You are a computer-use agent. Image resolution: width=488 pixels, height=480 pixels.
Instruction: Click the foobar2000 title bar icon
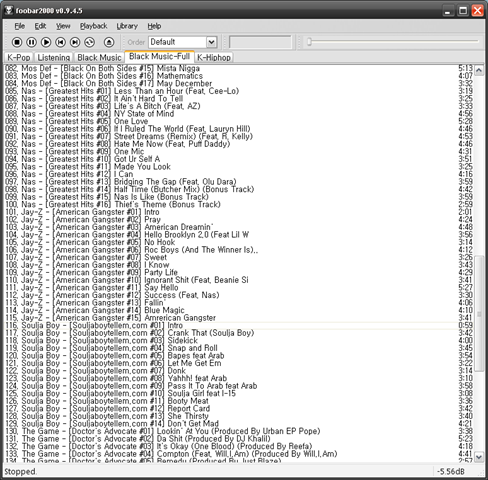click(9, 10)
